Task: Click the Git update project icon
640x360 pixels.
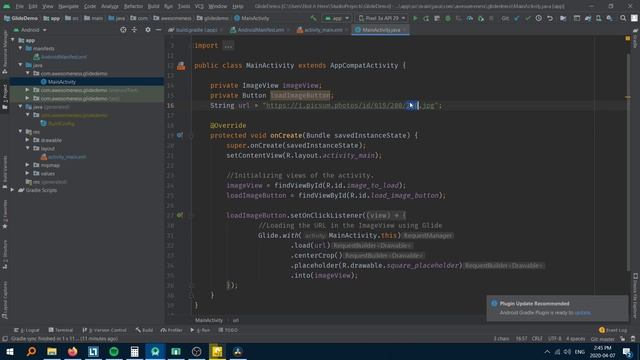Action: click(x=517, y=18)
